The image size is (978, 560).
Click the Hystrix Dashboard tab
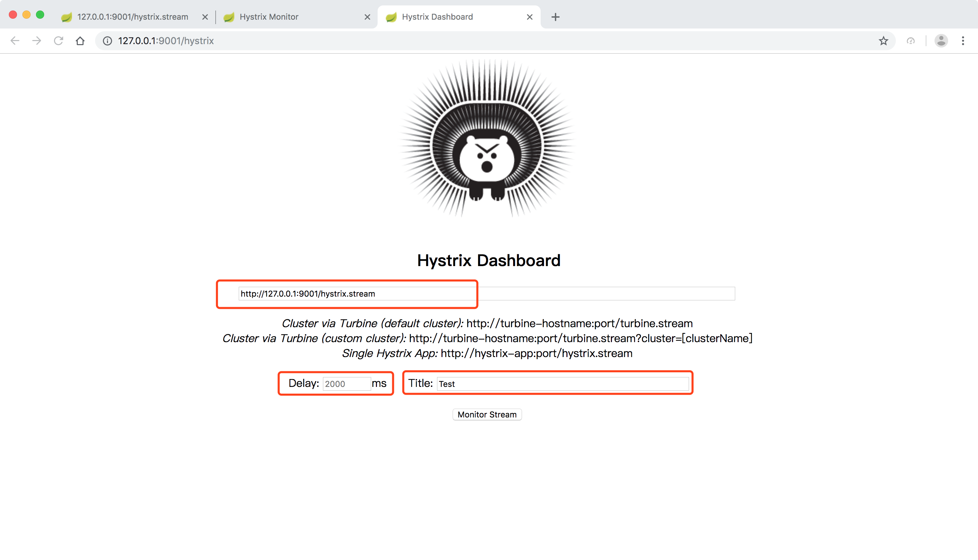point(459,17)
